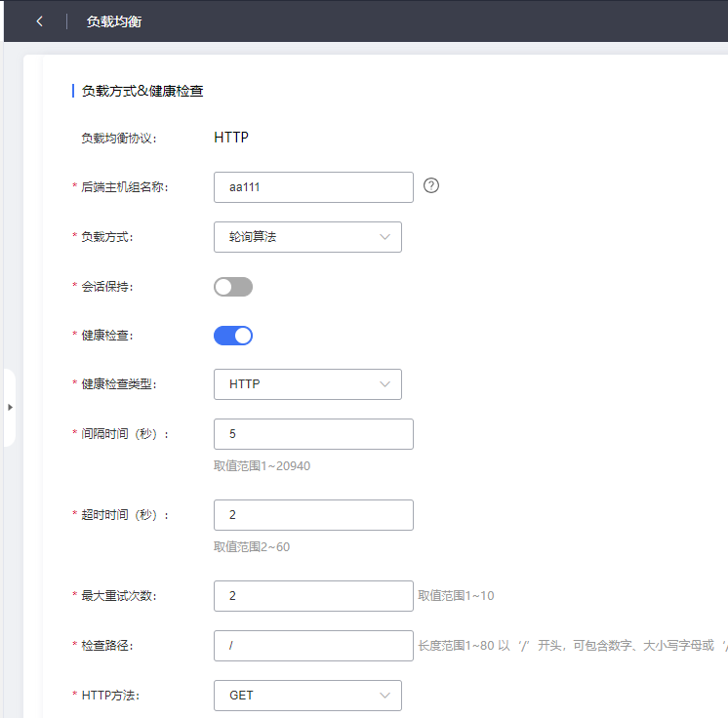728x718 pixels.
Task: Click the 长度范围1~80 path hint text
Action: click(x=573, y=646)
